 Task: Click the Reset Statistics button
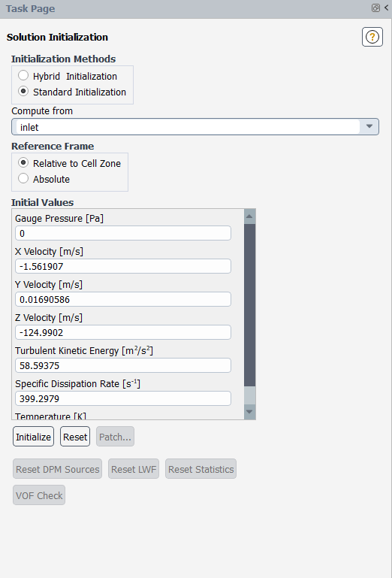click(201, 469)
